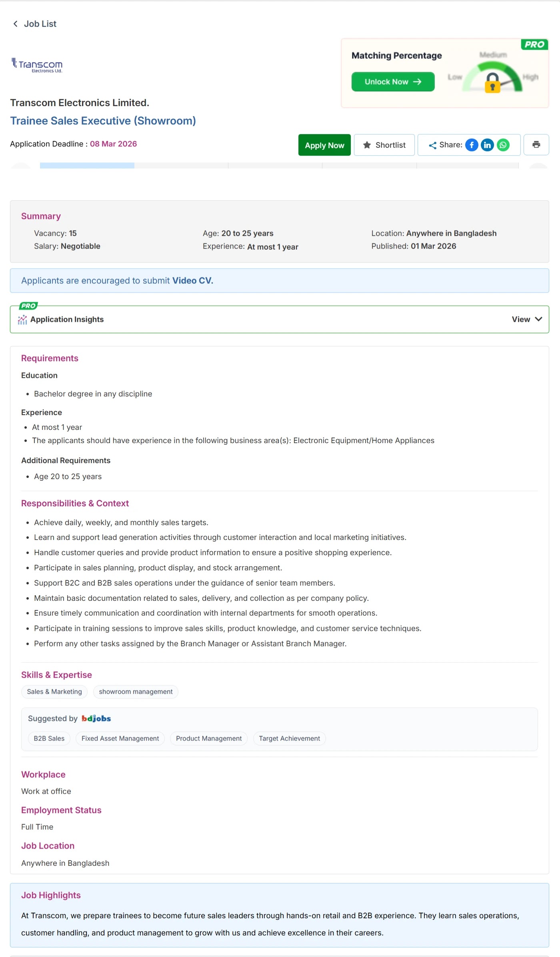
Task: Select the showroom management skill tag
Action: 136,692
